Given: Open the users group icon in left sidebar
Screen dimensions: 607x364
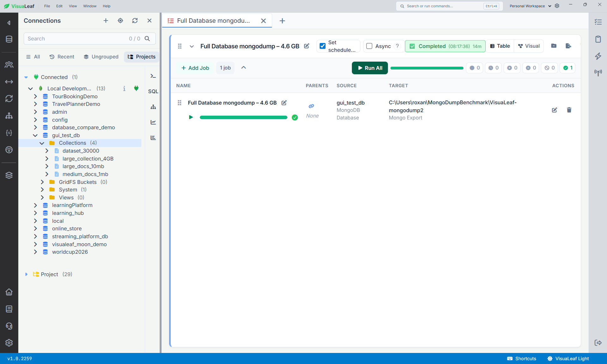Looking at the screenshot, I should pyautogui.click(x=9, y=65).
